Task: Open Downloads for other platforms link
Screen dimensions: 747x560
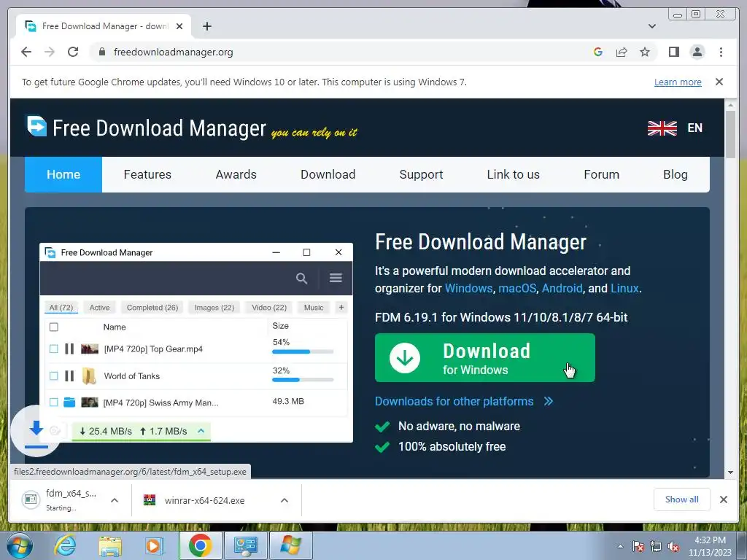Action: (x=464, y=402)
